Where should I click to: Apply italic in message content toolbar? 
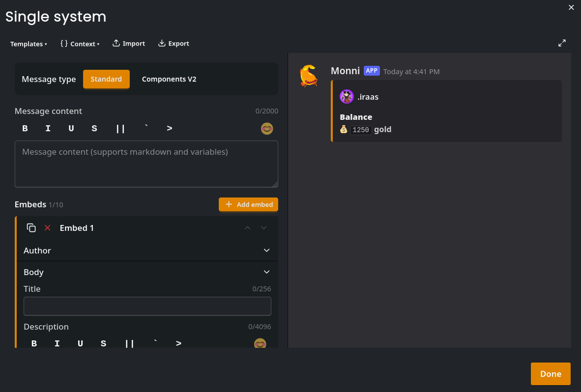point(48,129)
